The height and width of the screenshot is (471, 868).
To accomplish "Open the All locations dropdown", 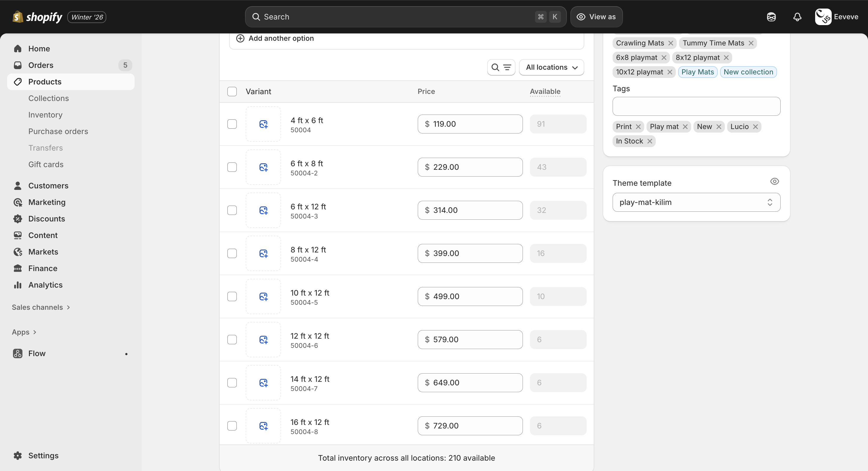I will (x=552, y=67).
